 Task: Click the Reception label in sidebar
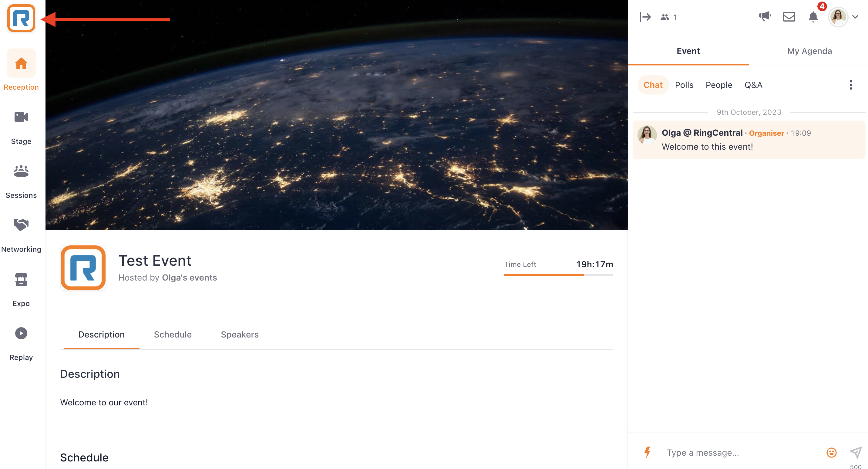click(x=21, y=87)
